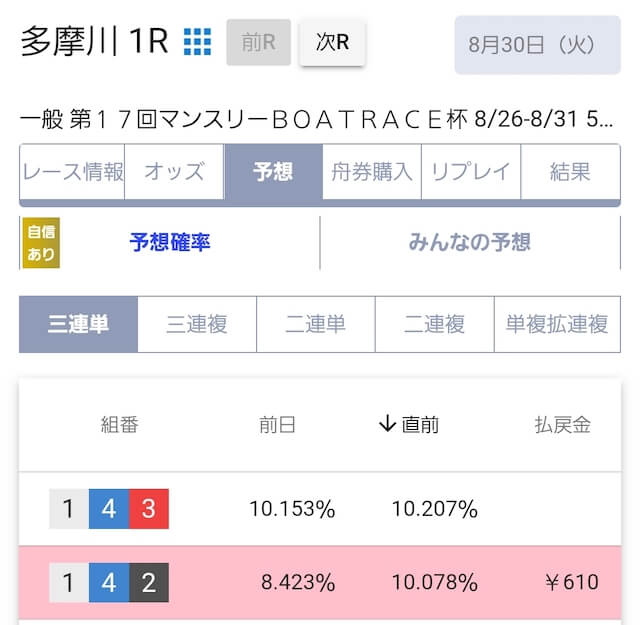Click boat number 3 red badge

click(x=149, y=509)
